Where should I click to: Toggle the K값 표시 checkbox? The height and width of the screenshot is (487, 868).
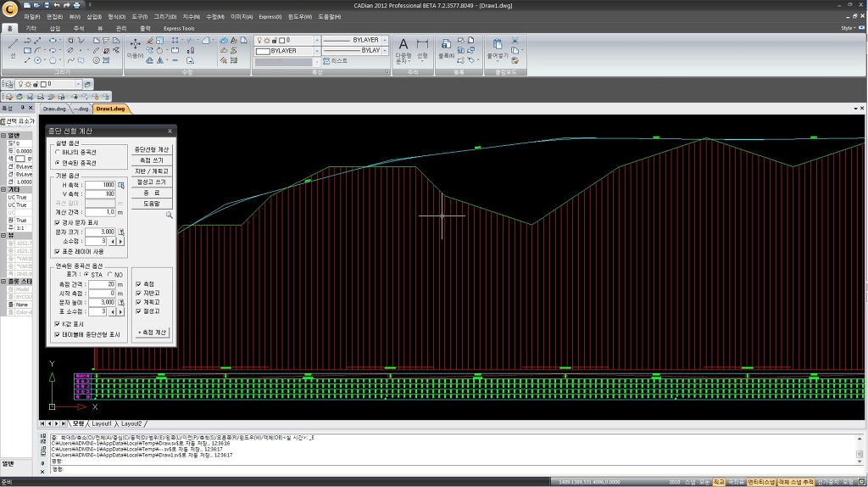(x=58, y=324)
